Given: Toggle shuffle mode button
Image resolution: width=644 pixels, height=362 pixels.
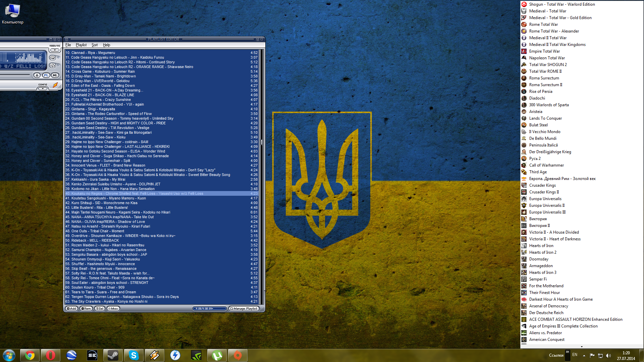Looking at the screenshot, I should point(53,66).
